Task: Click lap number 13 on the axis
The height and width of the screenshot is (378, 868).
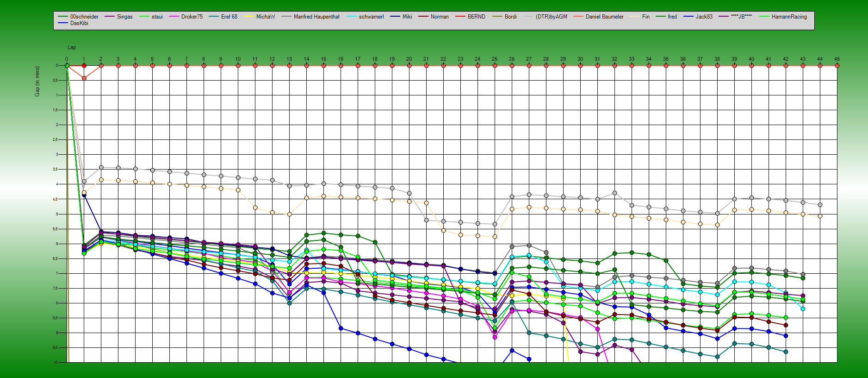Action: click(x=289, y=59)
